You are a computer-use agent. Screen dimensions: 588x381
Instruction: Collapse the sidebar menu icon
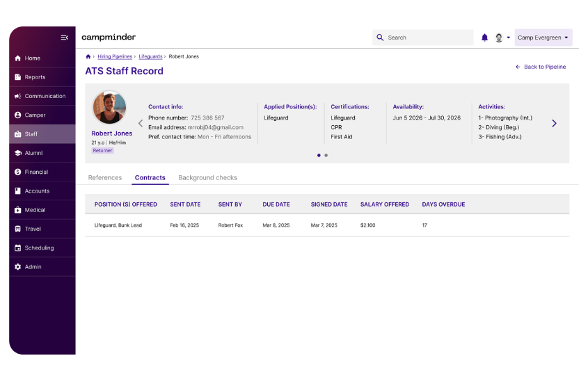coord(64,38)
